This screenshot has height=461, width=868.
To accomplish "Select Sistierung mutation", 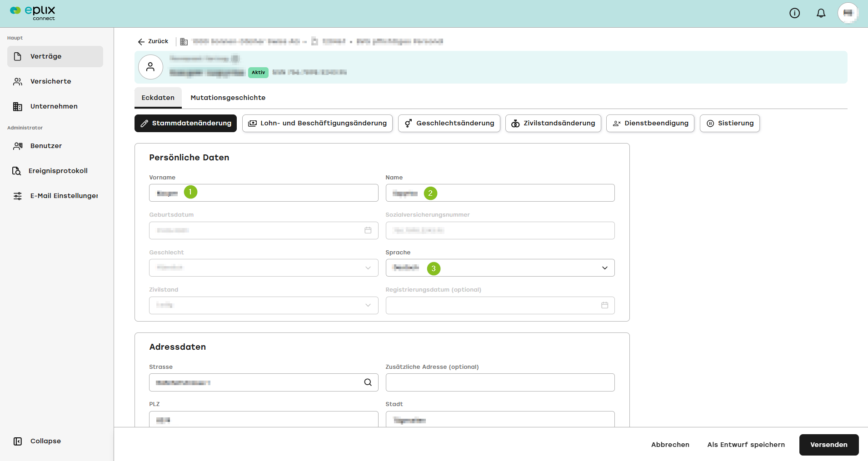I will coord(729,123).
